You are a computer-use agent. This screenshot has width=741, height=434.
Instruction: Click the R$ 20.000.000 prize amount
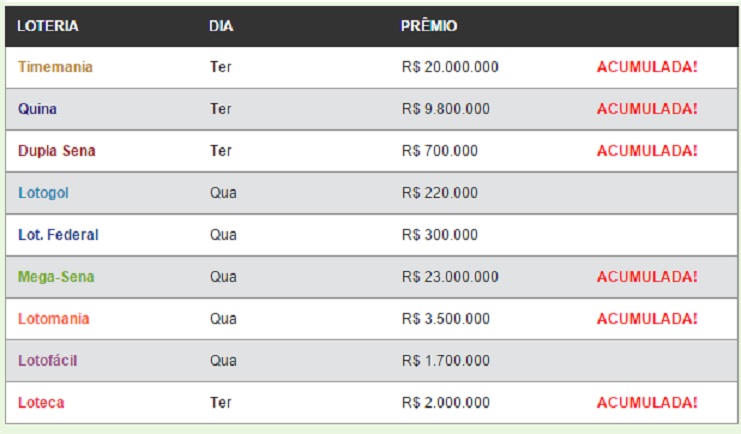450,67
